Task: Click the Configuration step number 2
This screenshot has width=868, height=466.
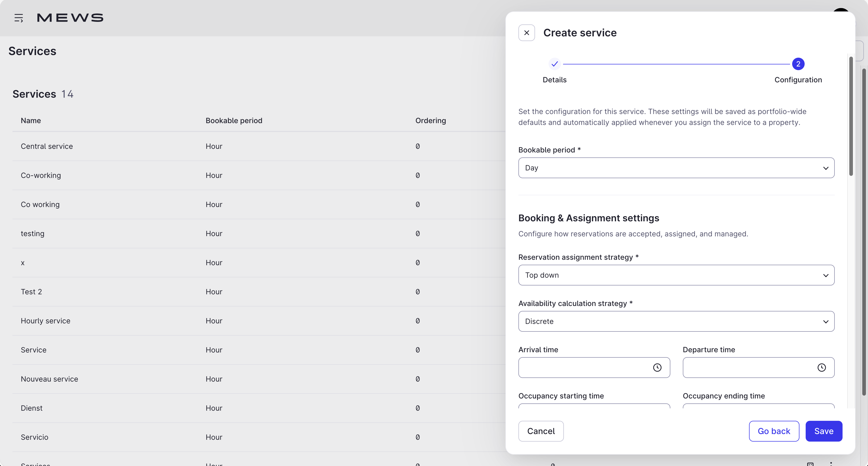Action: click(x=798, y=64)
